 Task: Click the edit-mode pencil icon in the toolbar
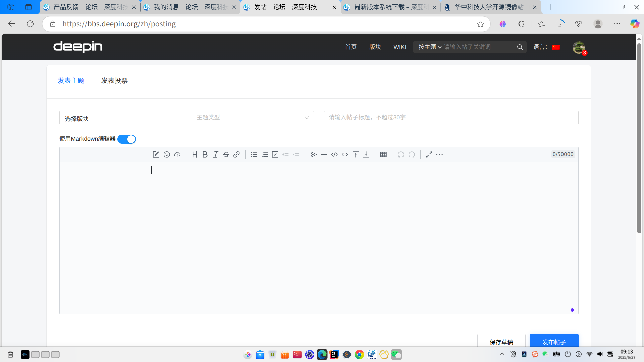click(156, 154)
